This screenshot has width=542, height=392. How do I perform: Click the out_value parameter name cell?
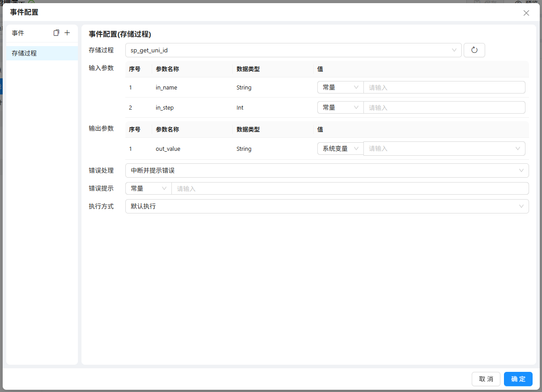[x=168, y=149]
